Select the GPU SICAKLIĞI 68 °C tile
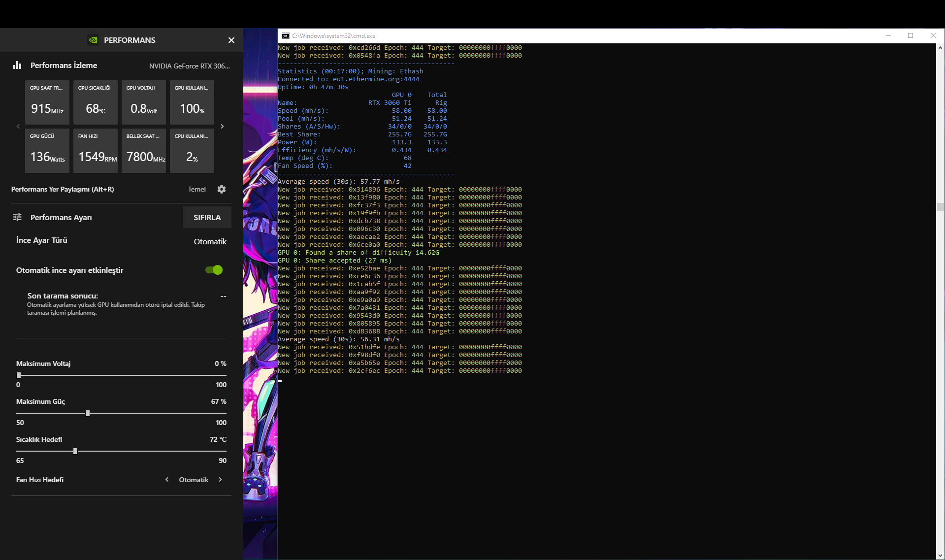This screenshot has height=560, width=945. [x=96, y=102]
